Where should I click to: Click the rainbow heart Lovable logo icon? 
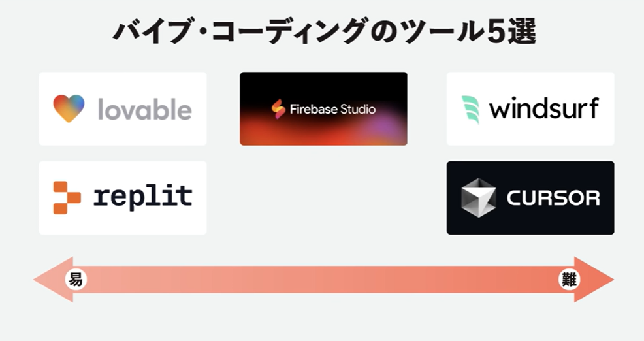[x=69, y=108]
